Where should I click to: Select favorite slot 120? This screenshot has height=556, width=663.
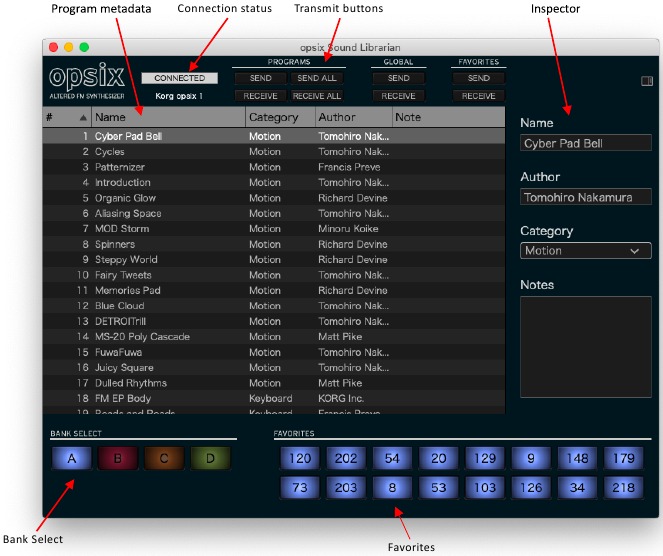(300, 458)
